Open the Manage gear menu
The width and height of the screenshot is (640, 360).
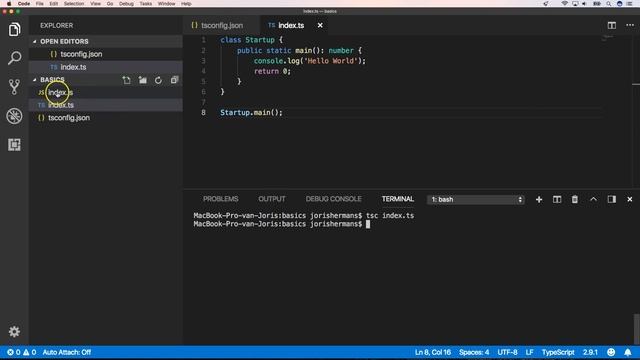tap(14, 331)
